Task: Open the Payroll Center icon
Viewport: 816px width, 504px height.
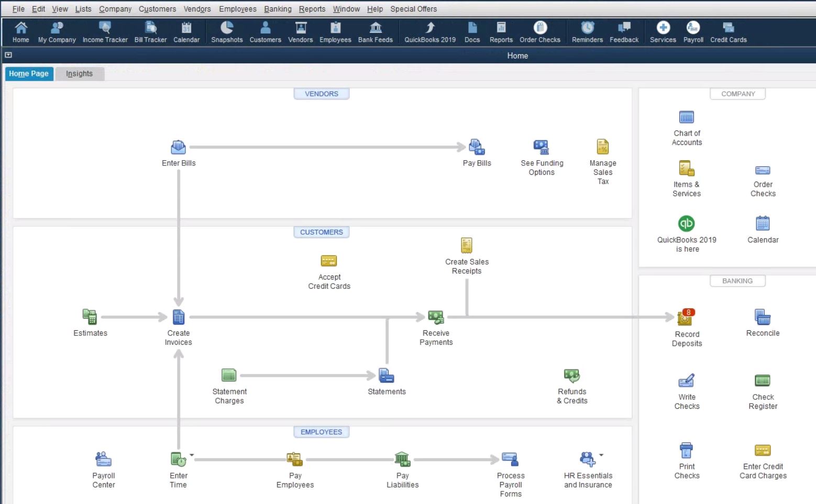Action: pos(104,459)
